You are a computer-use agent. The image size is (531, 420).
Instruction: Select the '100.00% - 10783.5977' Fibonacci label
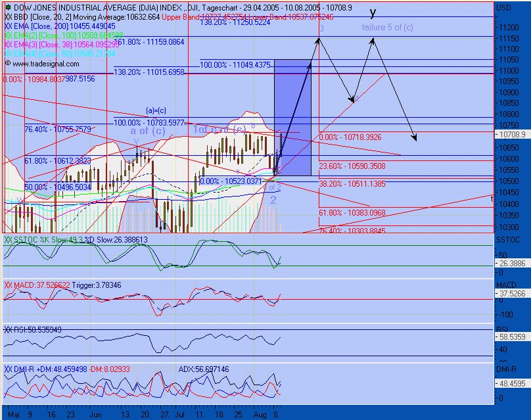point(149,123)
